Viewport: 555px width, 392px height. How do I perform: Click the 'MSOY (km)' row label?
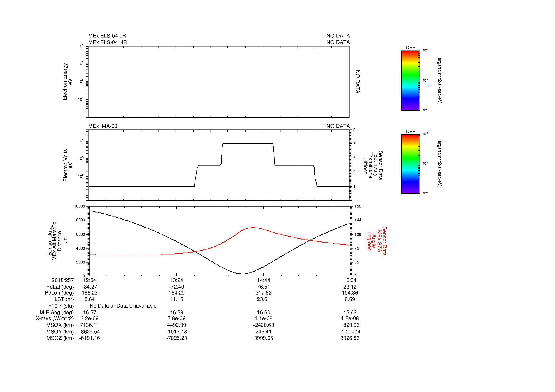click(60, 332)
